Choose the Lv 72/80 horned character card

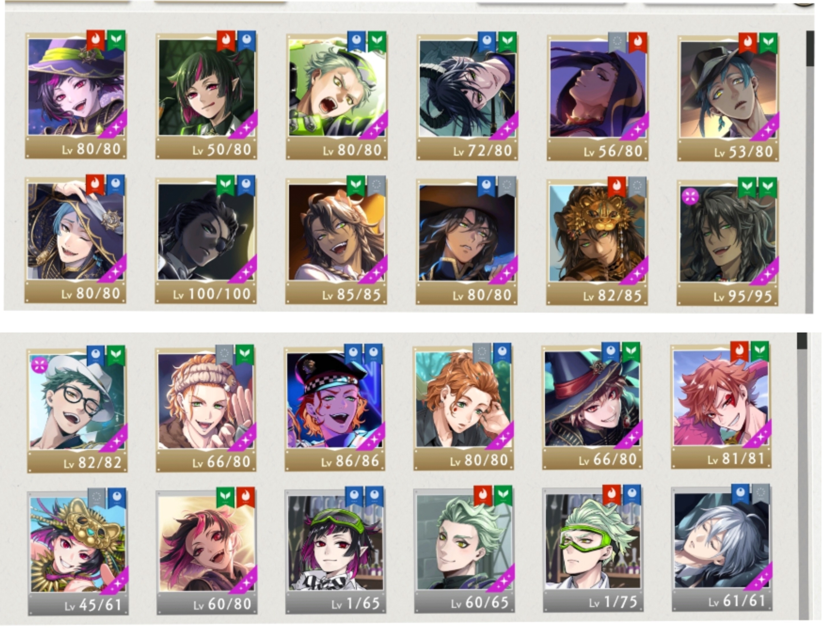467,96
